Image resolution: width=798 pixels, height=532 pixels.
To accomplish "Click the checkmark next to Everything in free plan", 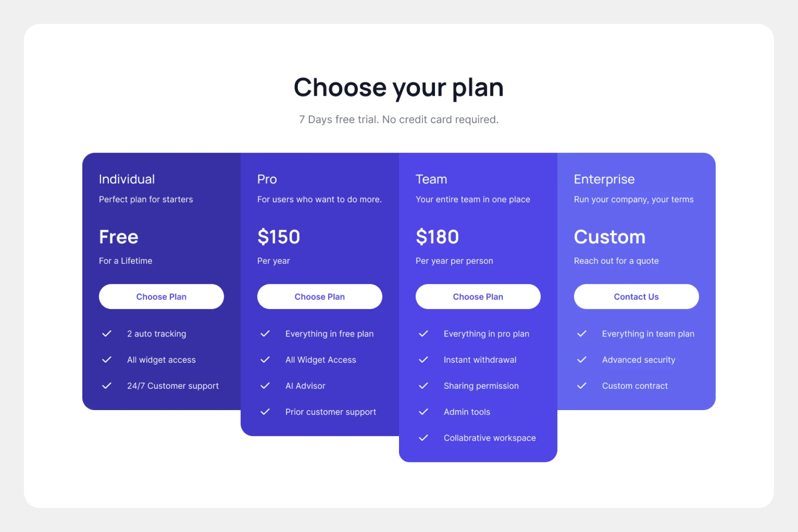I will click(265, 334).
